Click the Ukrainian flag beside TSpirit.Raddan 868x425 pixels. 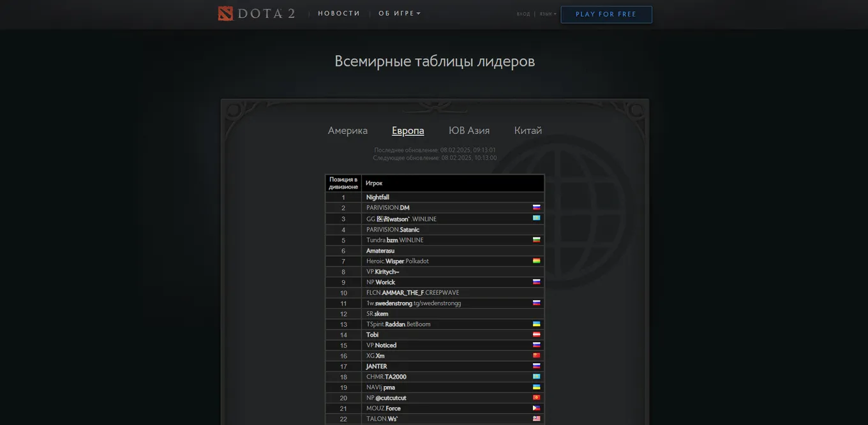(x=537, y=324)
